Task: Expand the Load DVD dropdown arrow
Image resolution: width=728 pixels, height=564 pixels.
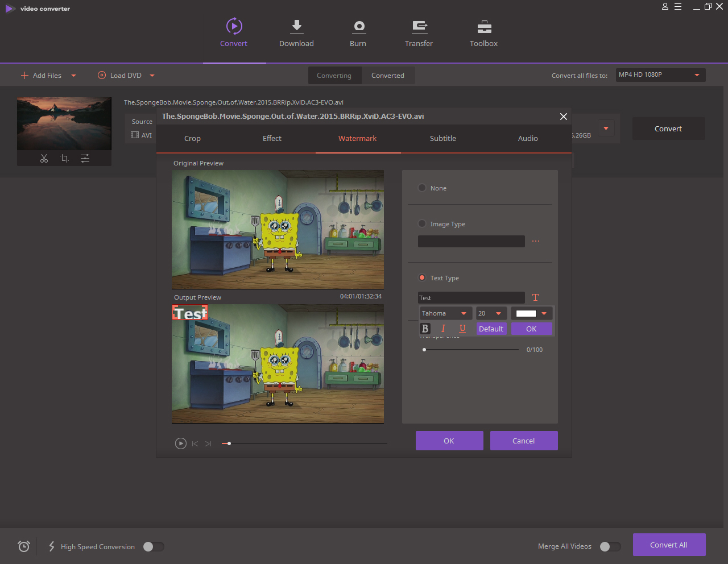Action: (x=152, y=76)
